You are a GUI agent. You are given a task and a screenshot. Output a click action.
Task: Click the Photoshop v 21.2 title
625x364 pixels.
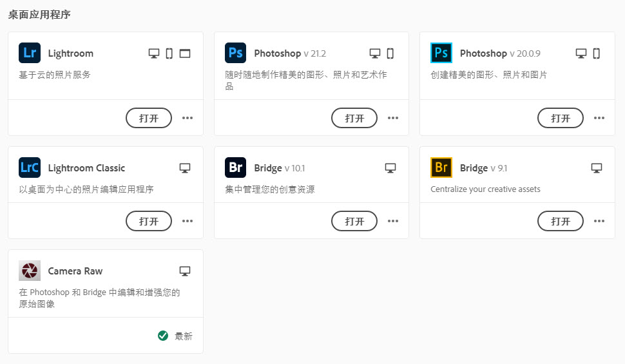click(x=290, y=53)
